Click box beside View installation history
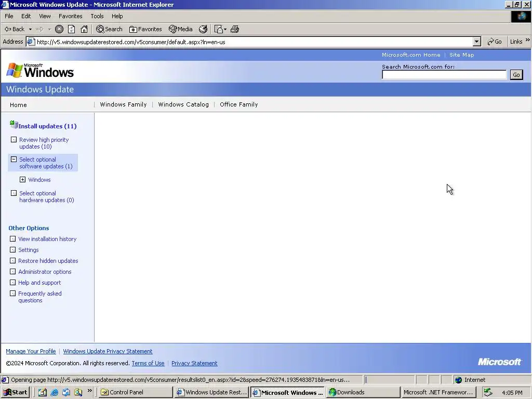This screenshot has width=532, height=399. click(x=12, y=239)
